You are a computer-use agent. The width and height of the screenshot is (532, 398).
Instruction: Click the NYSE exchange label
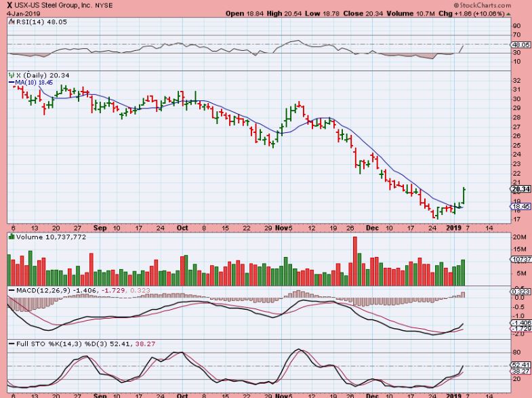[104, 5]
